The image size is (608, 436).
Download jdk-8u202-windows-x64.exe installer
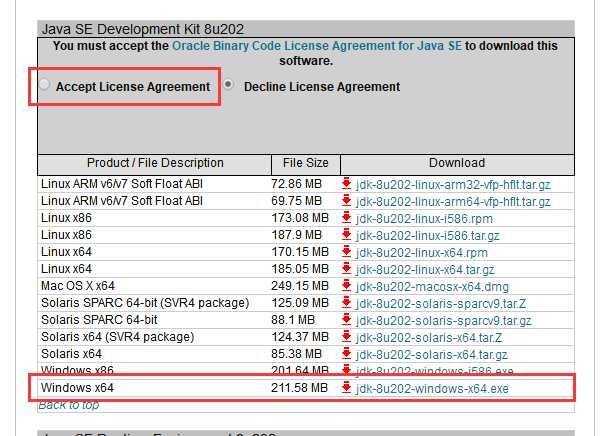[432, 389]
